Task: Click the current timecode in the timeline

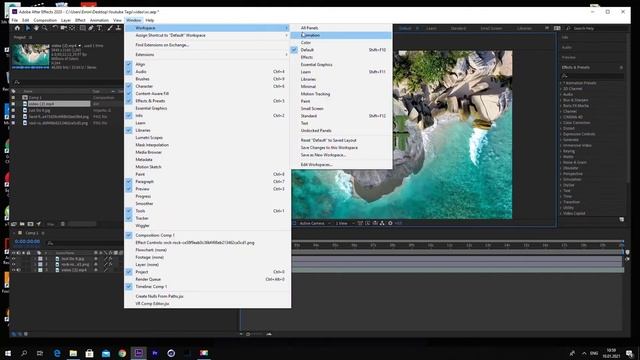Action: pyautogui.click(x=27, y=242)
